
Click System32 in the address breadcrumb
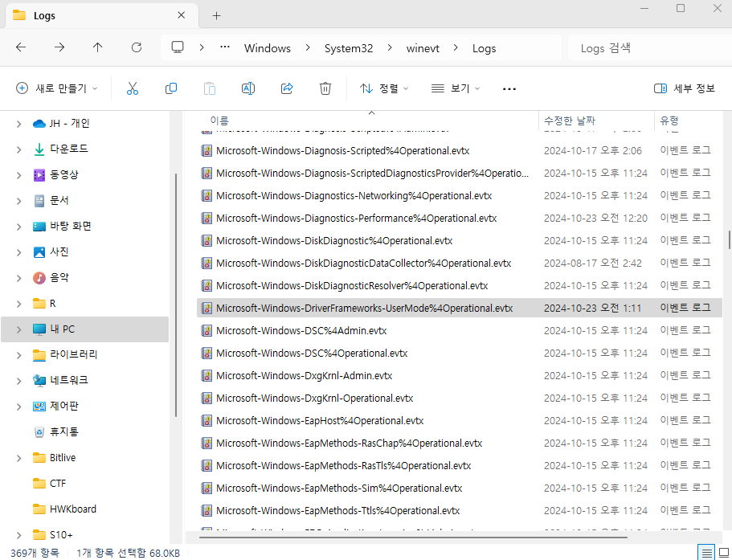(349, 48)
